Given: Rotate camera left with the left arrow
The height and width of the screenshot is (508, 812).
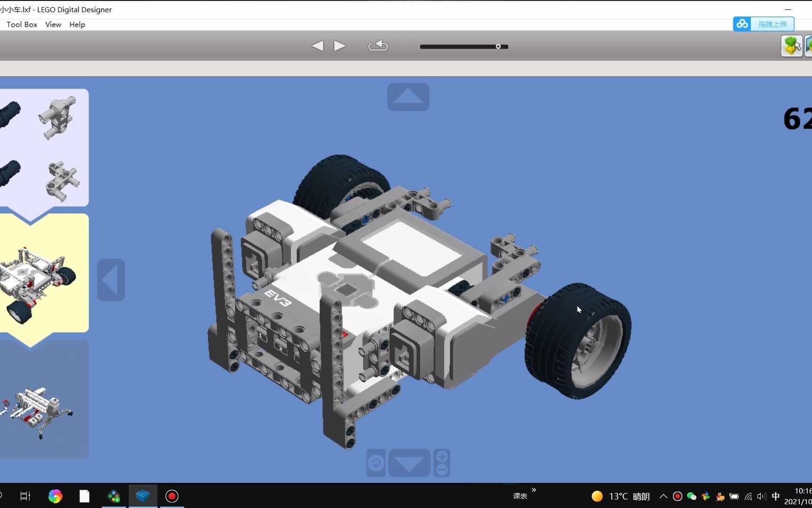Looking at the screenshot, I should tap(111, 280).
